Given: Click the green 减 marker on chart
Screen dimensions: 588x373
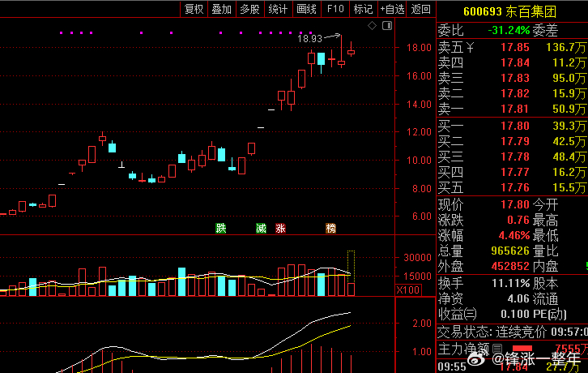Looking at the screenshot, I should (x=261, y=228).
